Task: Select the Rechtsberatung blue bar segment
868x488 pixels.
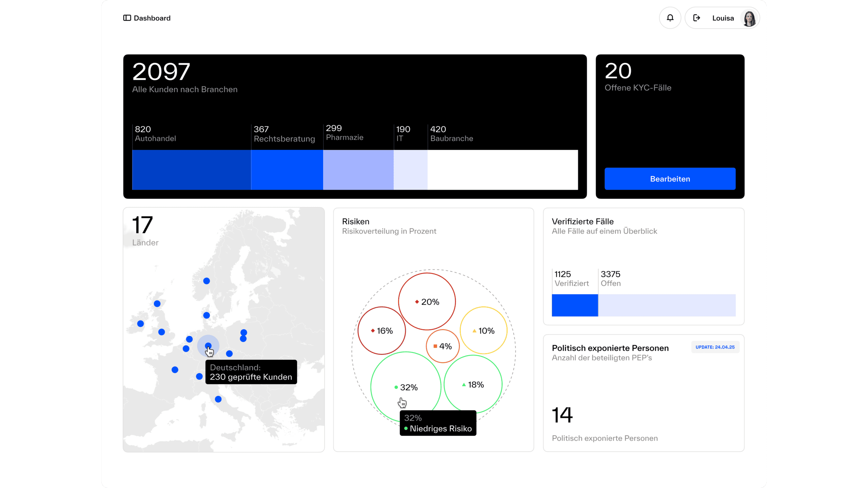Action: tap(287, 170)
